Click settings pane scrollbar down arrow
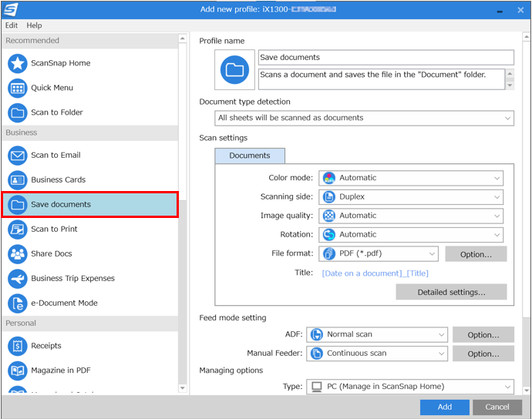Screen dimensions: 532x419 click(527, 391)
